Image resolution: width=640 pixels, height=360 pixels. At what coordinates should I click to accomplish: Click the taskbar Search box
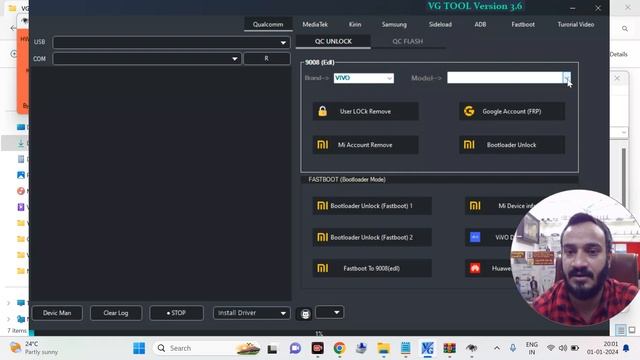point(207,348)
